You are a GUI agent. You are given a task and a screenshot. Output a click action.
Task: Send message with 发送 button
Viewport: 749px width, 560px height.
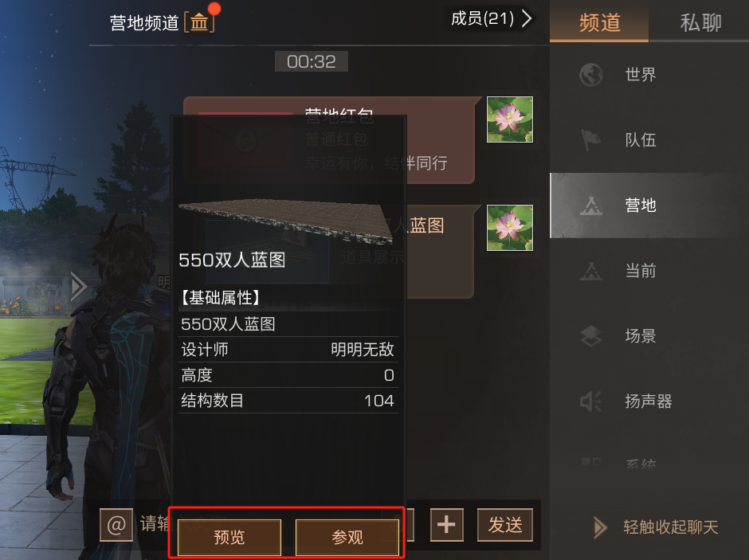pos(505,525)
